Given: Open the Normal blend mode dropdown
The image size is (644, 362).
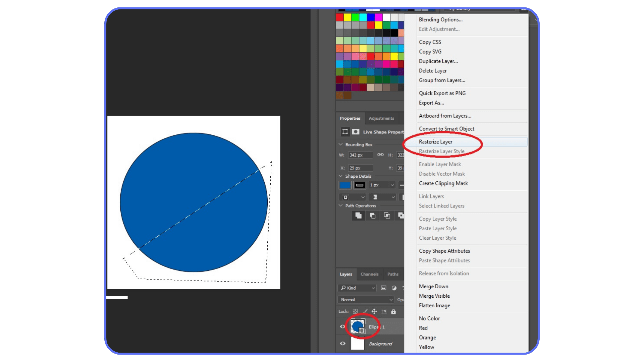Looking at the screenshot, I should click(365, 300).
